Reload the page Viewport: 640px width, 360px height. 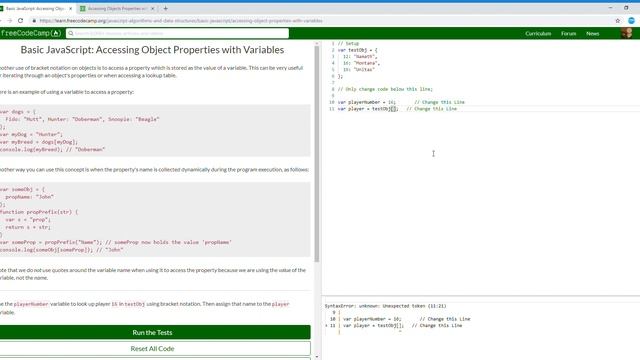[20, 20]
